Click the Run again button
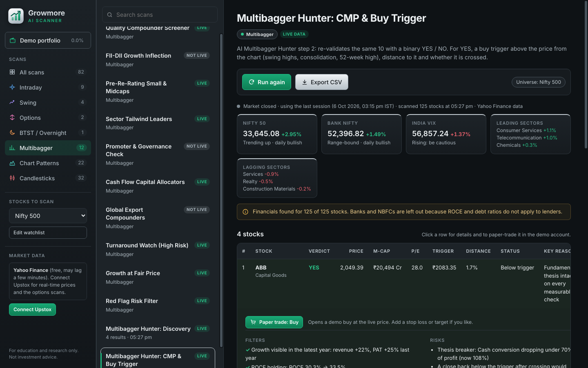588x368 pixels. click(267, 82)
